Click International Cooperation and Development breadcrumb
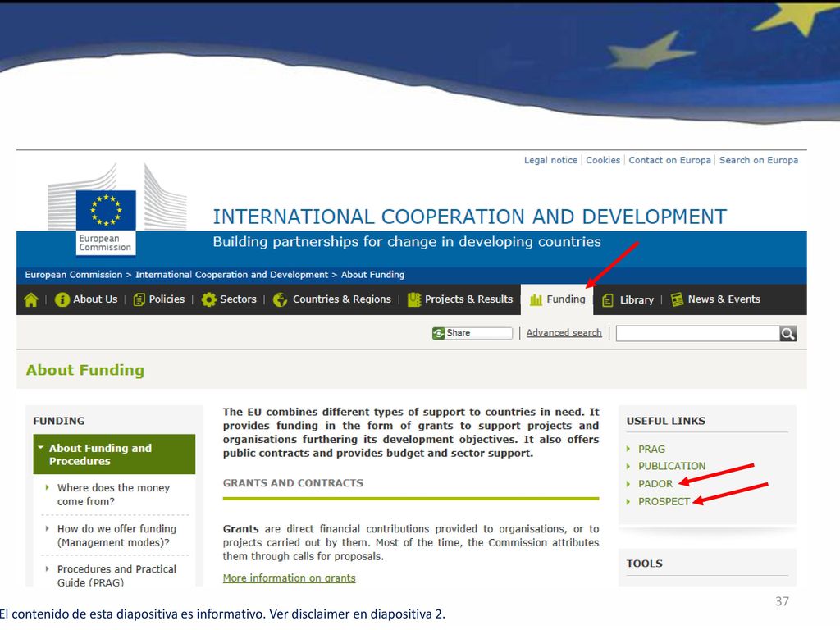 tap(231, 275)
